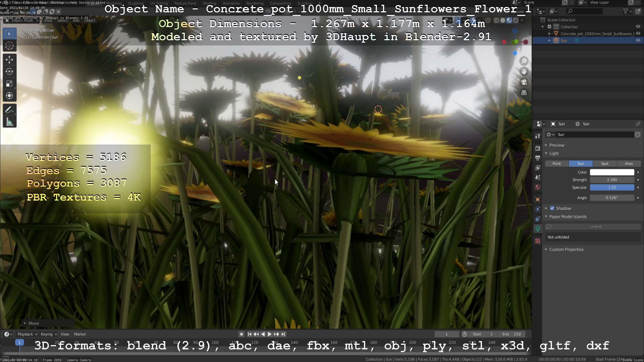Image resolution: width=644 pixels, height=362 pixels.
Task: Select the Measure ruler tool
Action: (9, 122)
